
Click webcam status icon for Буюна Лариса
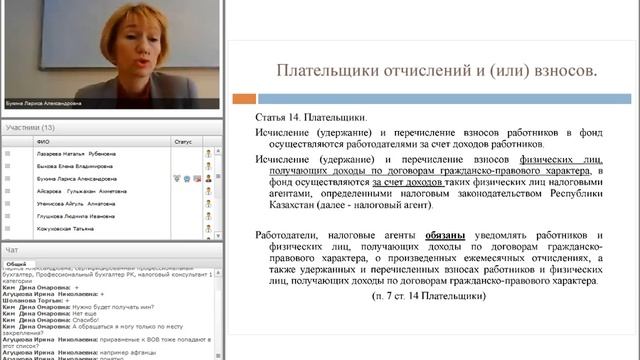(x=187, y=179)
